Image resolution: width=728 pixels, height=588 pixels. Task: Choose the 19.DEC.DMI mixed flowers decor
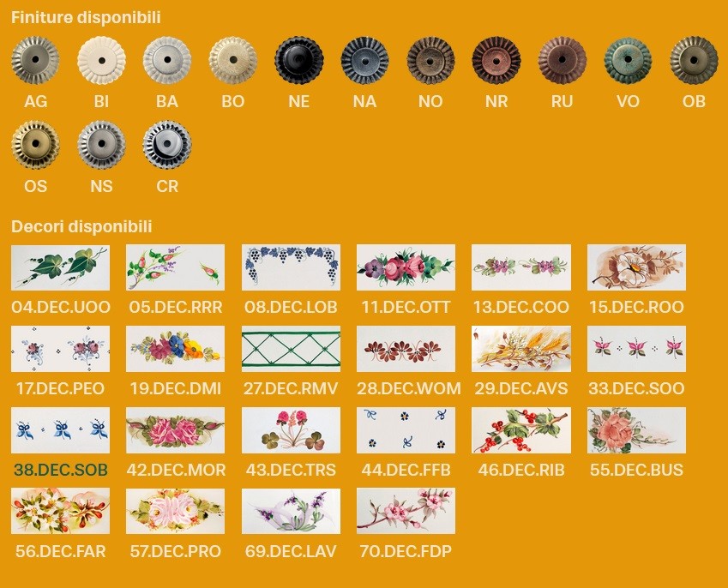[x=176, y=349]
